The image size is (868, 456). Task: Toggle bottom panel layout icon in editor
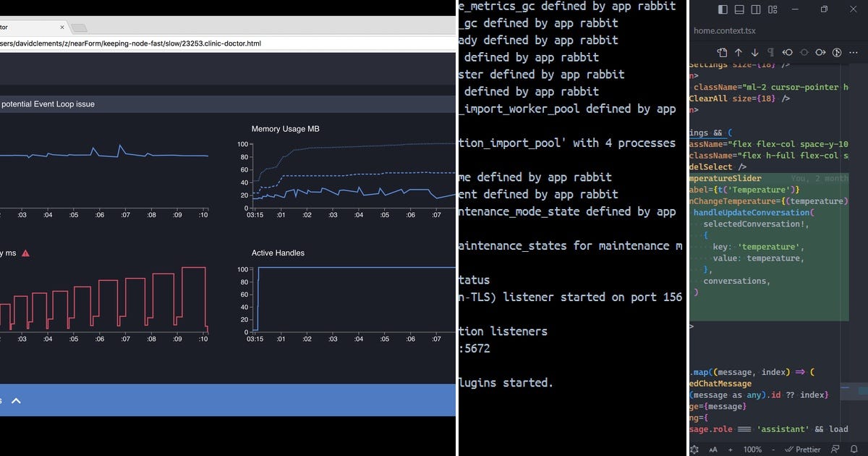coord(738,9)
